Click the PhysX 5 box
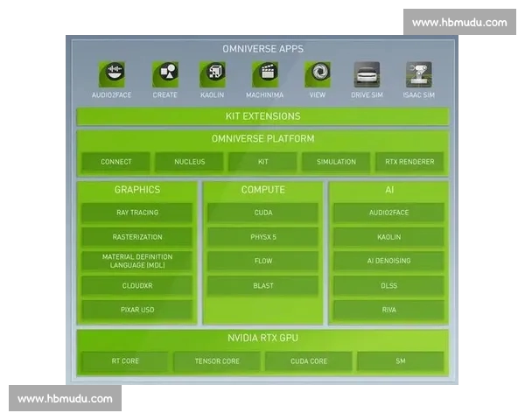Viewport: 525px width, 420px height. (x=262, y=236)
